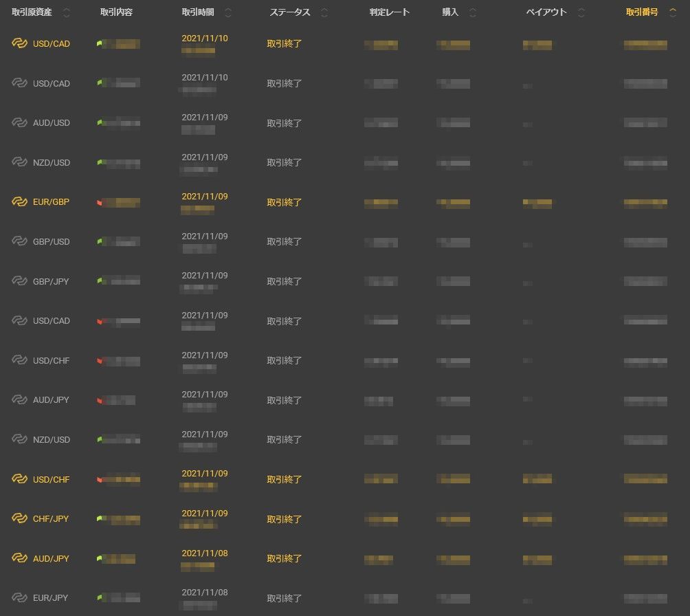
Task: Click the EUR/GBP currency pair icon
Action: [19, 202]
